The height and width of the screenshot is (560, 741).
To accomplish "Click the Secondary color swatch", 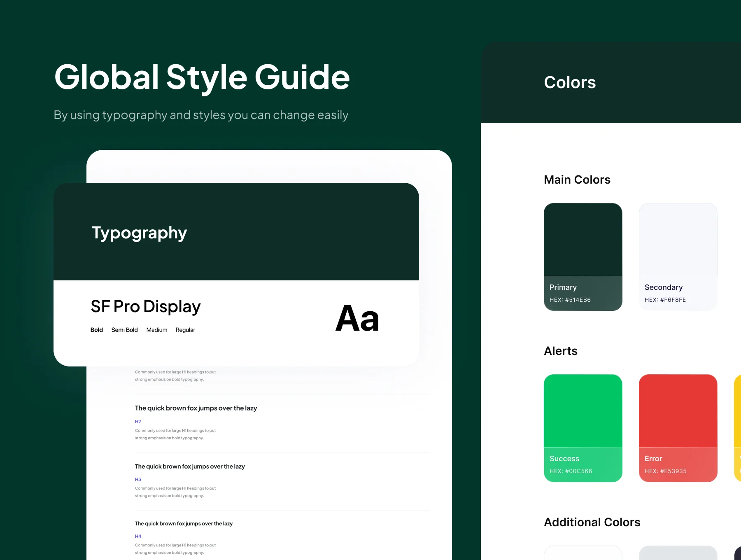I will tap(678, 257).
